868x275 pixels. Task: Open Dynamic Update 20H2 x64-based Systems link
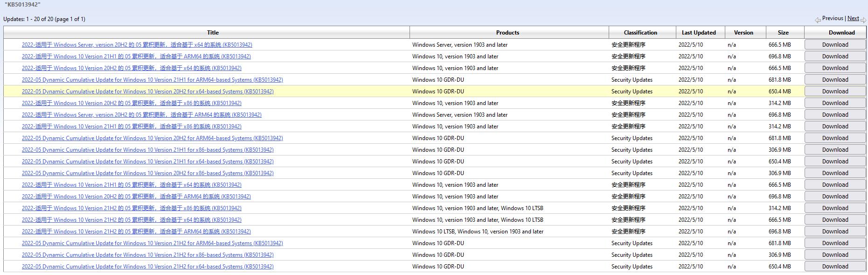point(147,92)
